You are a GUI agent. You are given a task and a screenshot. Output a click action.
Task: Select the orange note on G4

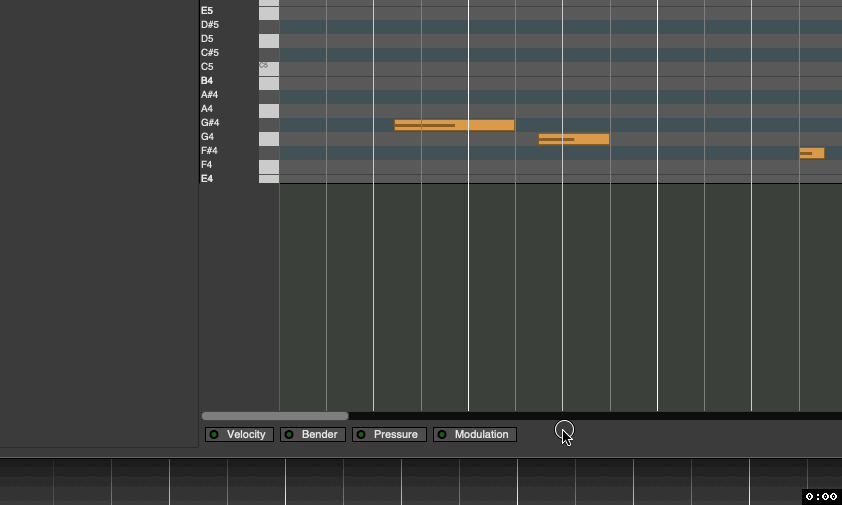click(x=573, y=139)
